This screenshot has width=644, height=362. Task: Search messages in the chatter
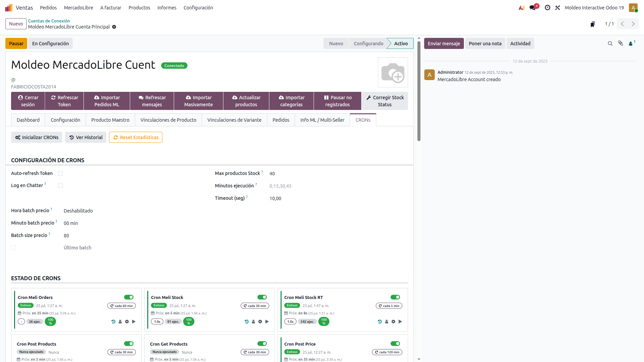click(610, 44)
